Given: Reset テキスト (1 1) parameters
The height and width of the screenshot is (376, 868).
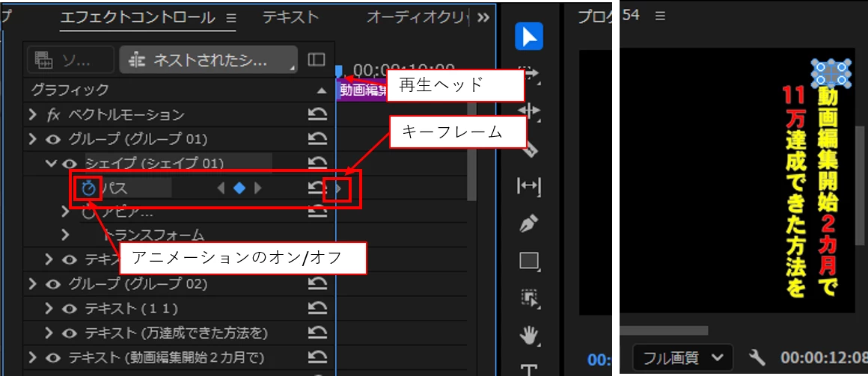Looking at the screenshot, I should pos(317,309).
